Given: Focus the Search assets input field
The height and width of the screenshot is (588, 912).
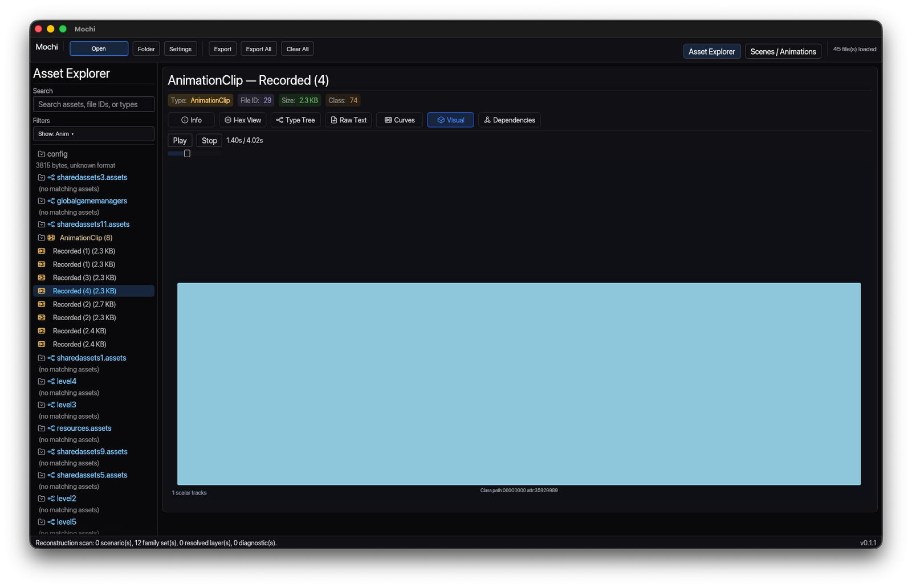Looking at the screenshot, I should coord(93,104).
